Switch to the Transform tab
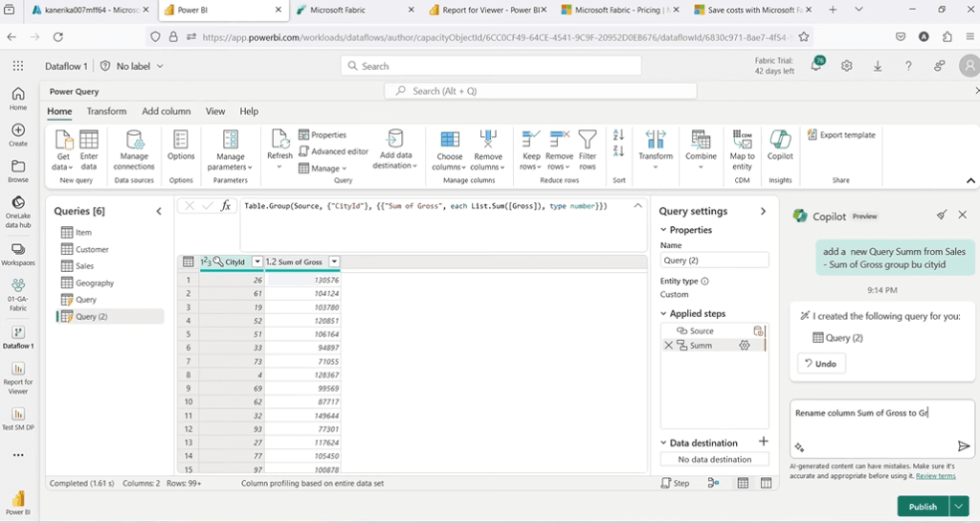Screen dimensions: 980x523 106,111
